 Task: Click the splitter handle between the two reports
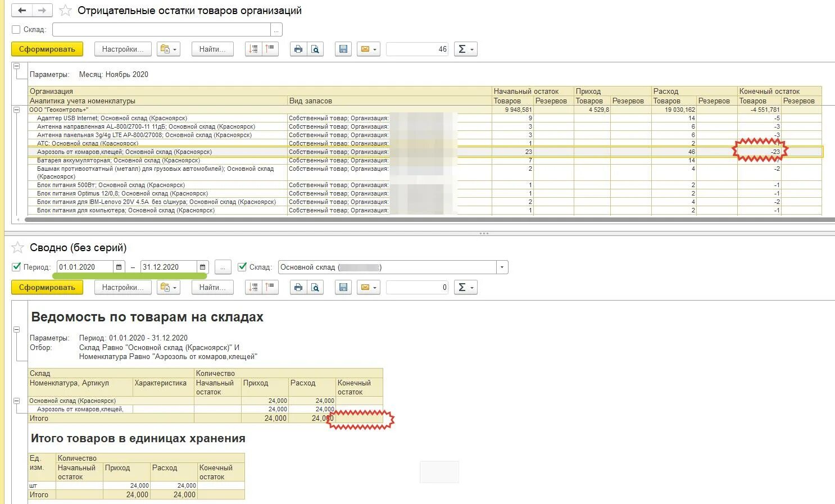click(483, 233)
